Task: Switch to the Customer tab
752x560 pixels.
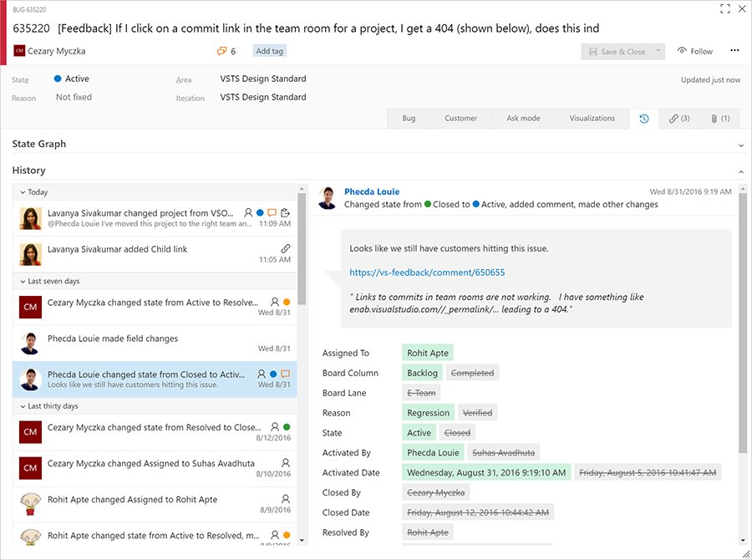Action: pyautogui.click(x=460, y=119)
